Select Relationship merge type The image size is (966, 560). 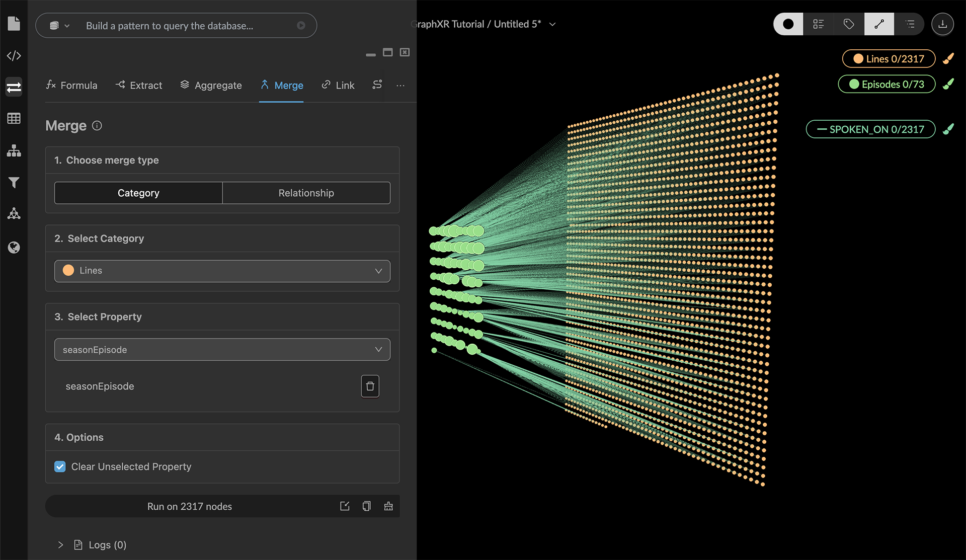click(306, 193)
